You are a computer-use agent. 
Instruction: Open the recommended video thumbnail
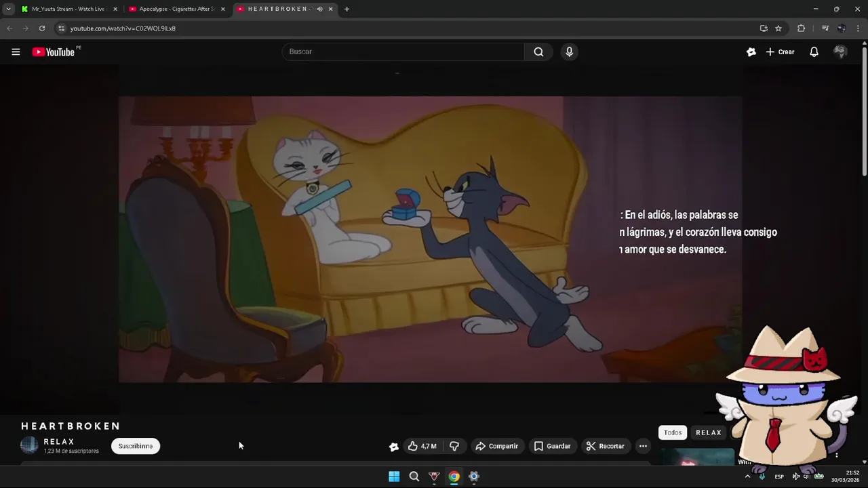pos(697,457)
